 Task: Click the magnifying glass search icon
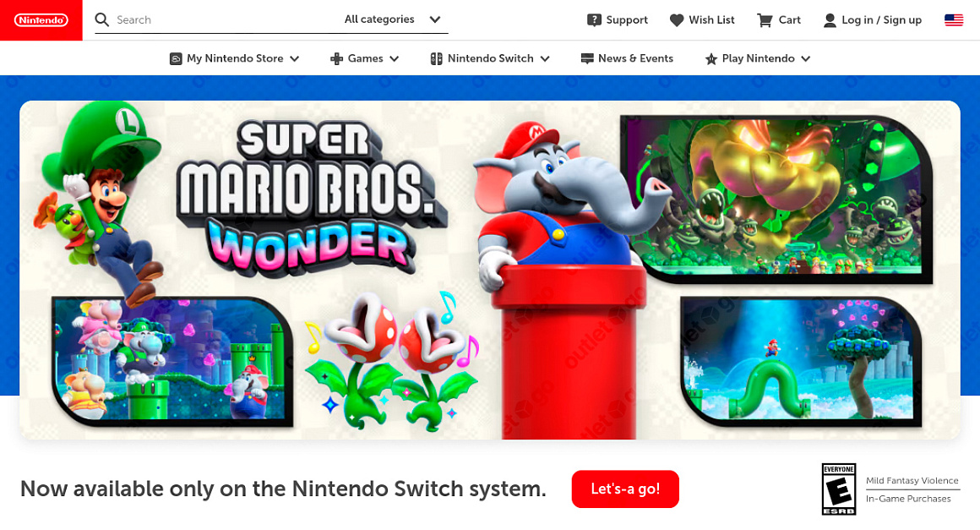(102, 19)
